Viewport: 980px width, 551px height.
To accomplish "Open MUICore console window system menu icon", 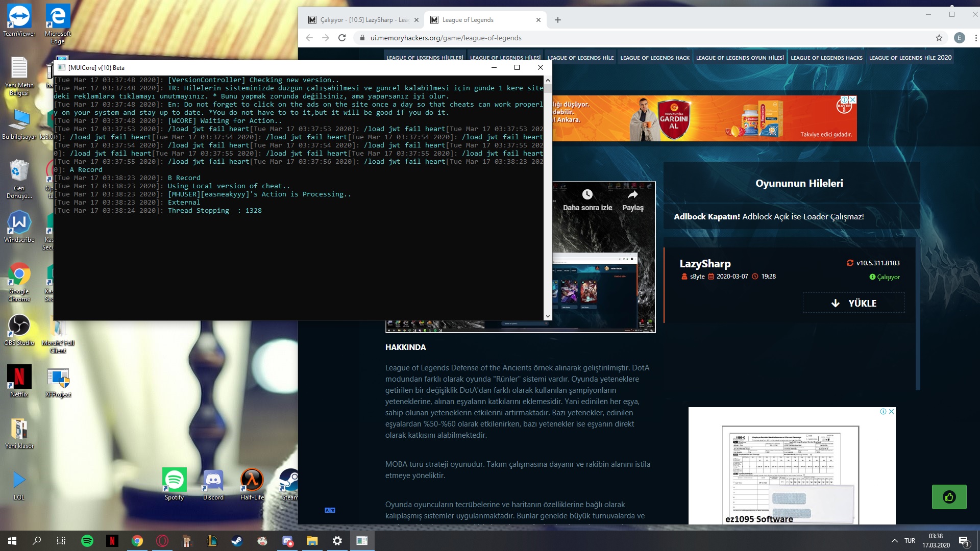I will [61, 67].
